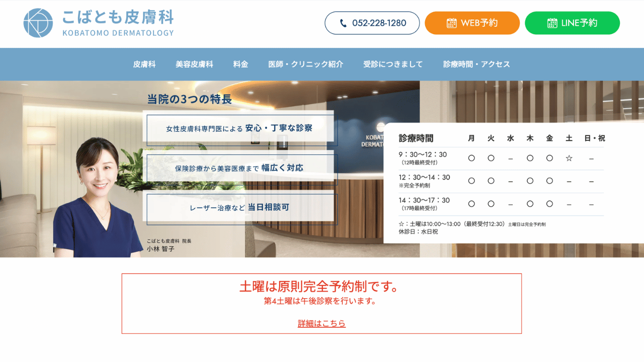Click the 休診日：水日祝 note
This screenshot has width=644, height=362.
click(418, 232)
